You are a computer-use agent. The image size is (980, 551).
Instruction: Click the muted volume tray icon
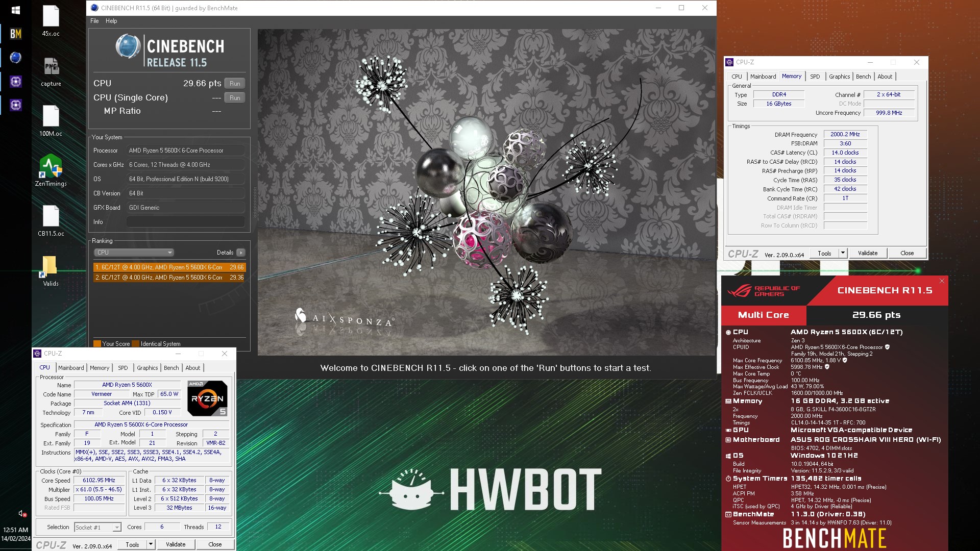point(22,513)
